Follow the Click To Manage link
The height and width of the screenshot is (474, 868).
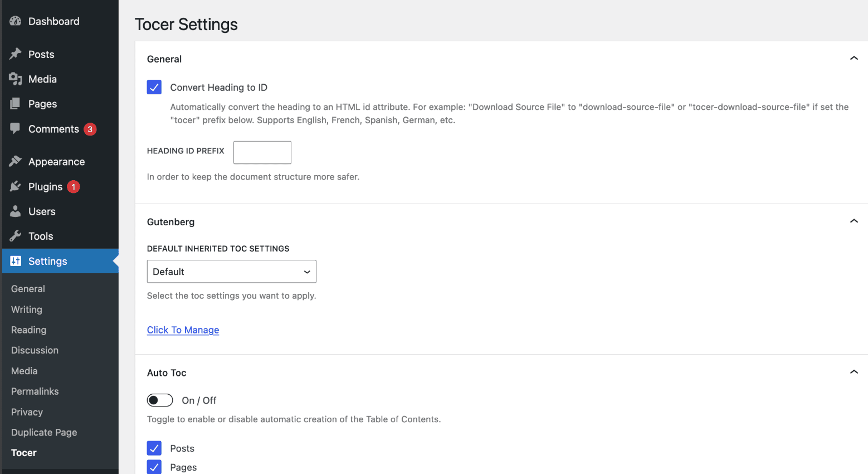(183, 330)
